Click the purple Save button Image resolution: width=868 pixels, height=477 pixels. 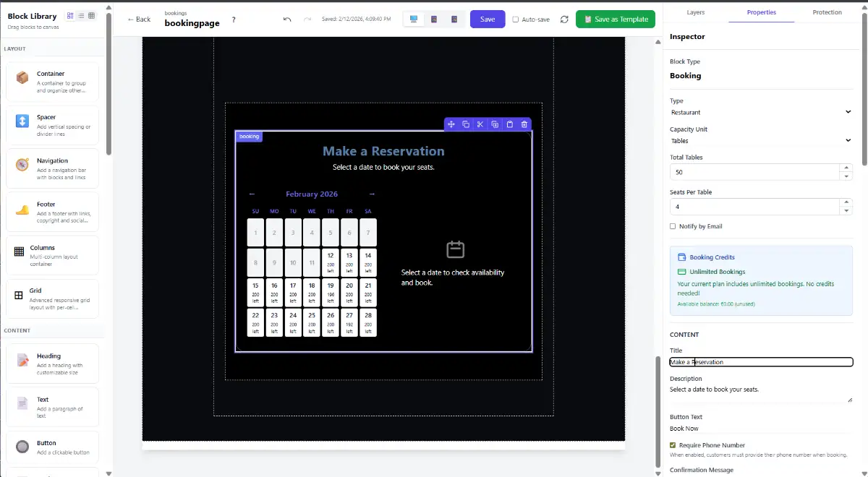(x=488, y=20)
